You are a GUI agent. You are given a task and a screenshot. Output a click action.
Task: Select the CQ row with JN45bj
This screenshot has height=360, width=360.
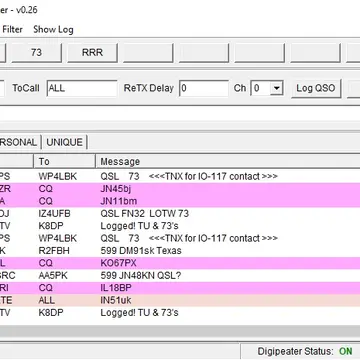tap(180, 189)
